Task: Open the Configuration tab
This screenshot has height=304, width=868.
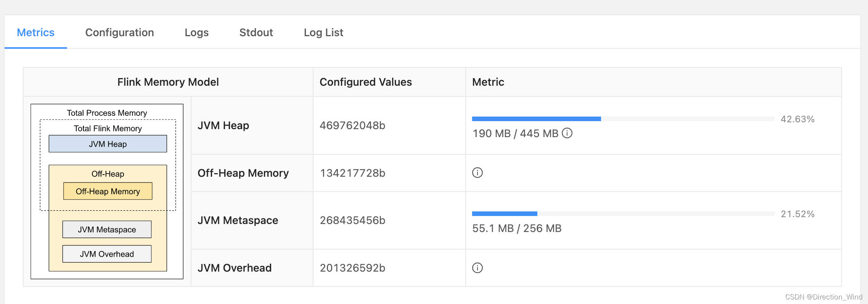Action: (x=119, y=32)
